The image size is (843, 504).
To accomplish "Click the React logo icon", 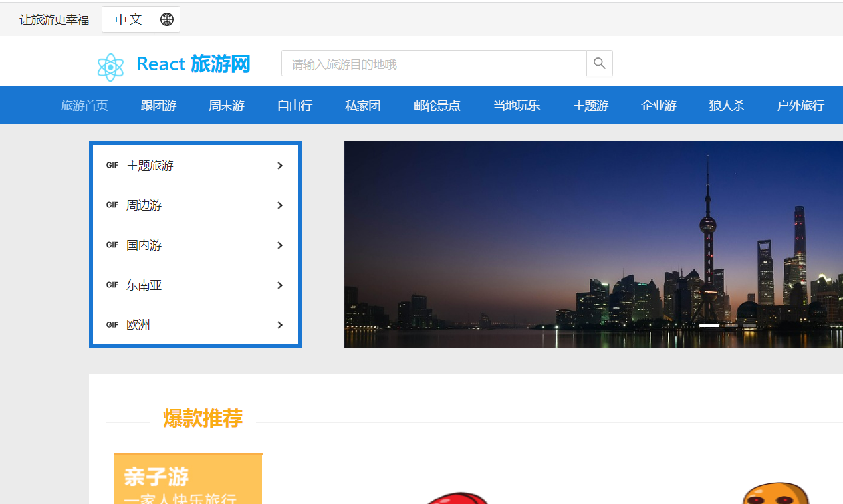I will pyautogui.click(x=110, y=66).
